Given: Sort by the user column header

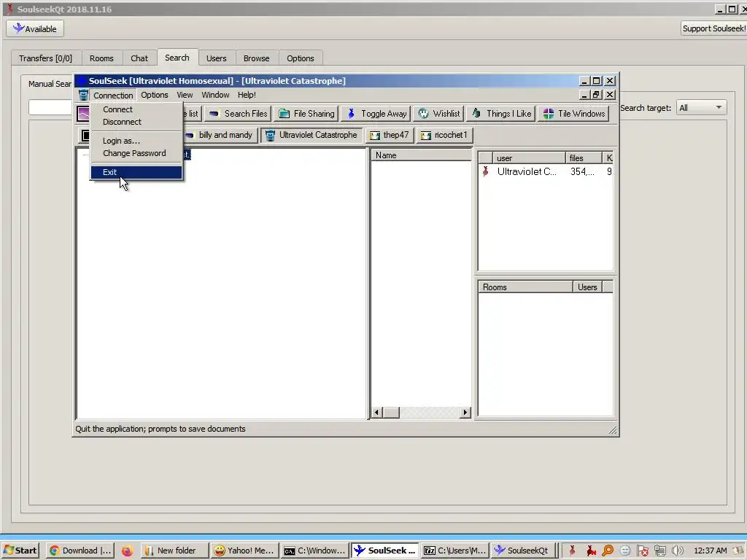Looking at the screenshot, I should 529,158.
